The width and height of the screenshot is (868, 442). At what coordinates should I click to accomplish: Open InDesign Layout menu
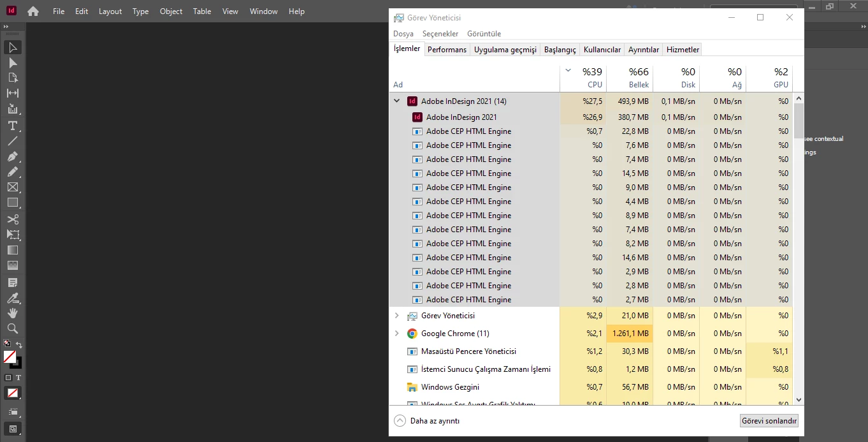[110, 11]
